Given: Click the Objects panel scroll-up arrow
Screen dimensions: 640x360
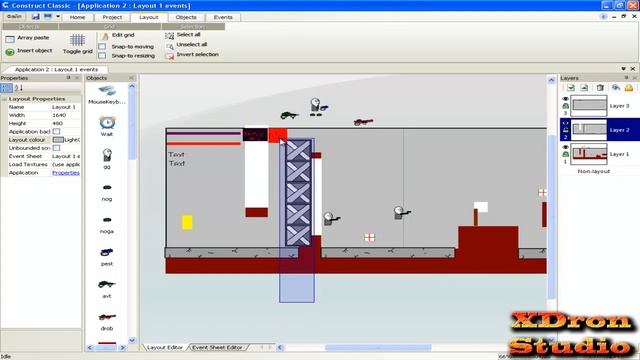Looking at the screenshot, I should pos(132,86).
